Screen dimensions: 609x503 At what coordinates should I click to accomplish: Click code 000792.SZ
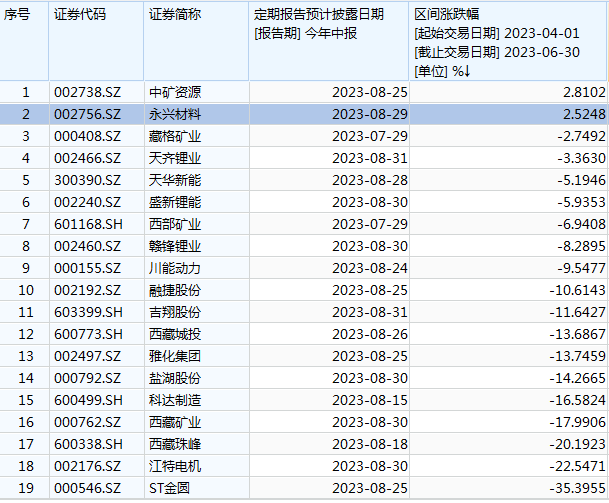[88, 378]
